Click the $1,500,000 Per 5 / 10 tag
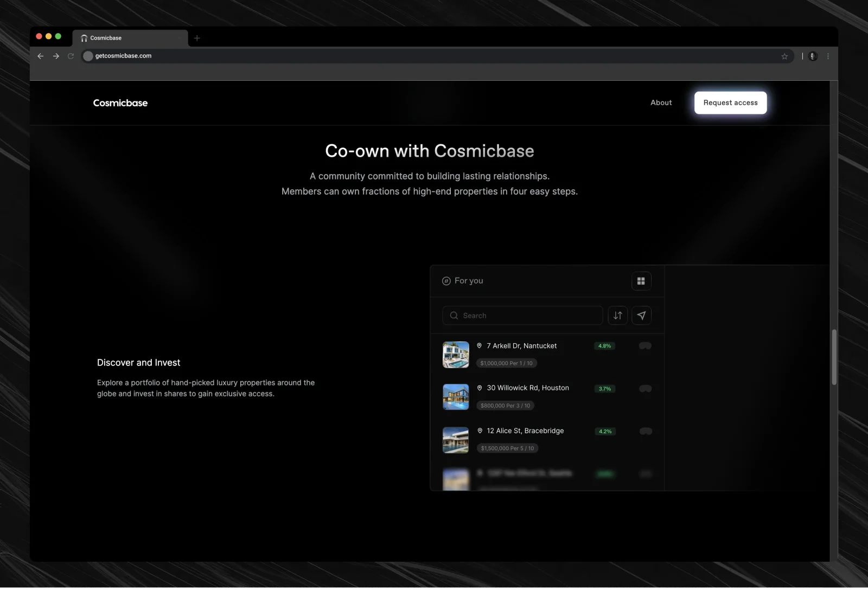The image size is (868, 591). [507, 448]
